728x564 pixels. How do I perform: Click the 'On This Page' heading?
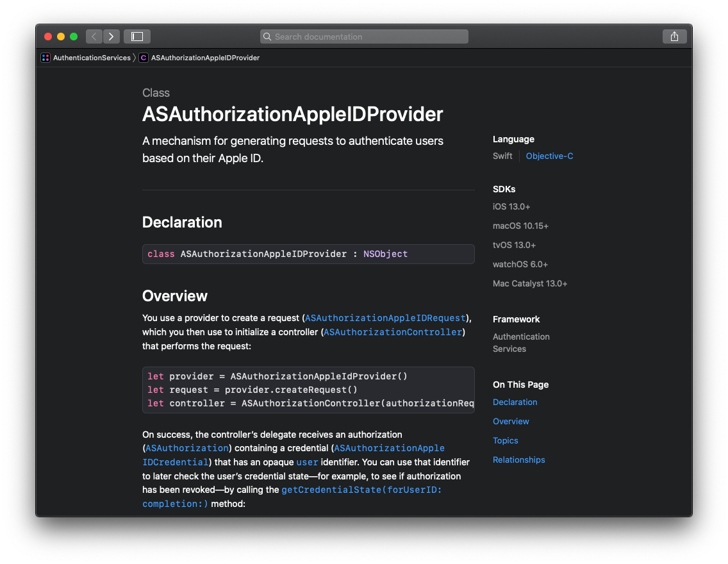(x=520, y=385)
